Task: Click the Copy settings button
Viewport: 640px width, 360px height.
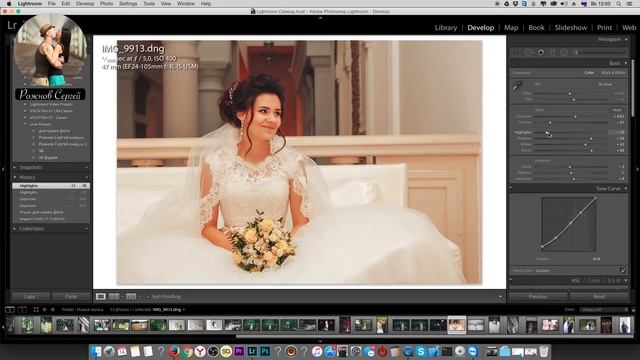Action: (x=30, y=297)
